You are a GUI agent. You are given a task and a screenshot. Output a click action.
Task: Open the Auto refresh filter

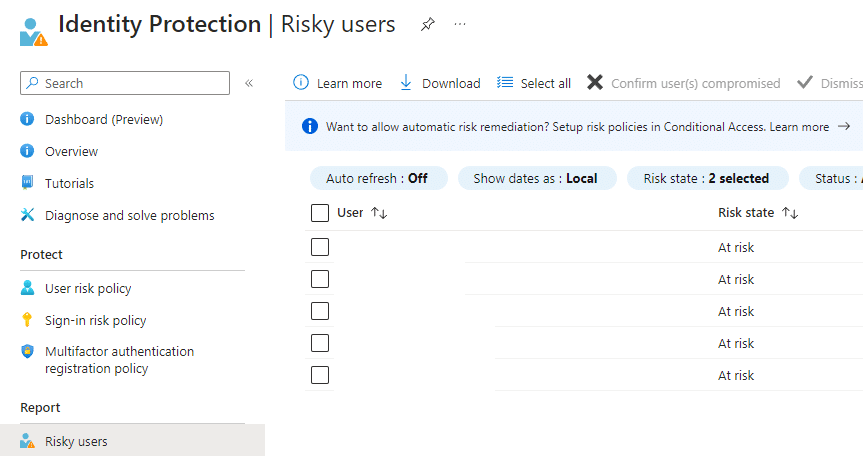pyautogui.click(x=379, y=178)
